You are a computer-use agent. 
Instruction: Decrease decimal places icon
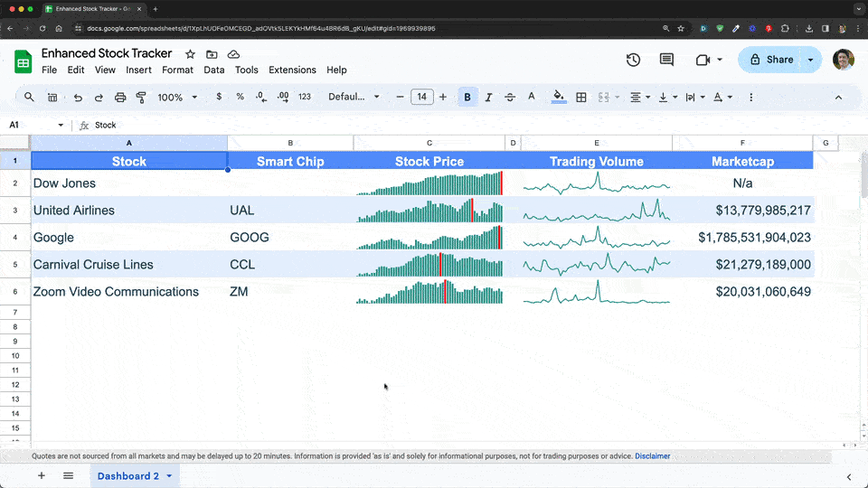pyautogui.click(x=261, y=97)
